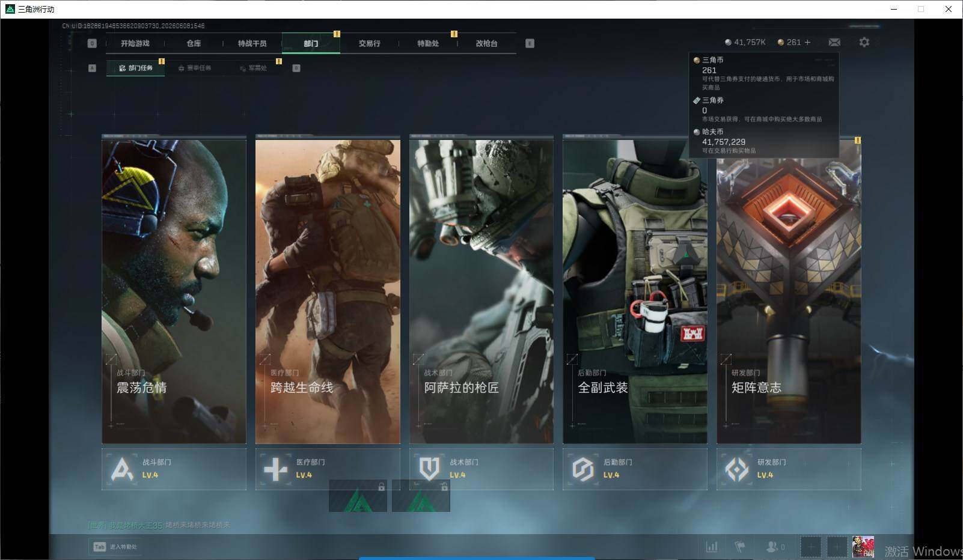963x560 pixels.
Task: Click the D key hint after 军需处
Action: coord(296,68)
